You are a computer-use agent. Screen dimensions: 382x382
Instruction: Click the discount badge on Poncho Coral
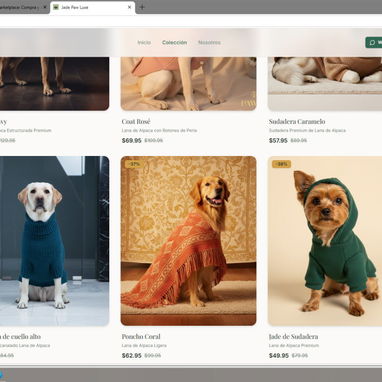coord(134,164)
